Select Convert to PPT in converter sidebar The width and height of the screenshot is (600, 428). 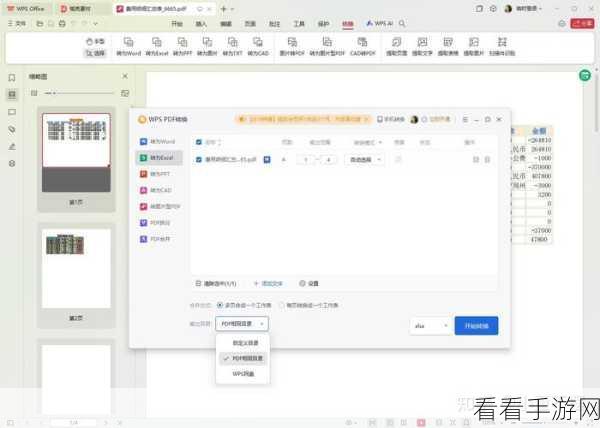(158, 174)
